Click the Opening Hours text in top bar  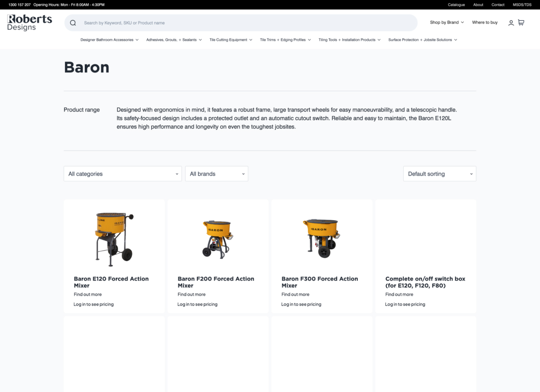(x=69, y=5)
